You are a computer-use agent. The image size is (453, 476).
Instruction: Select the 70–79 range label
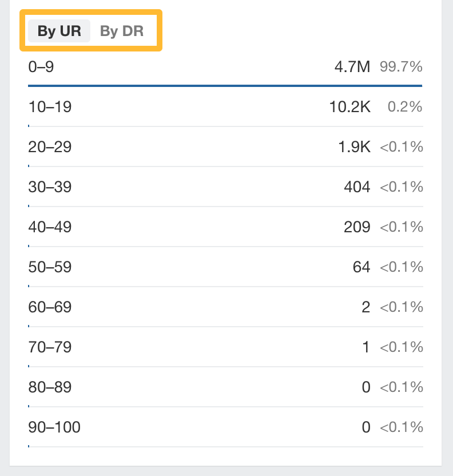coord(50,347)
